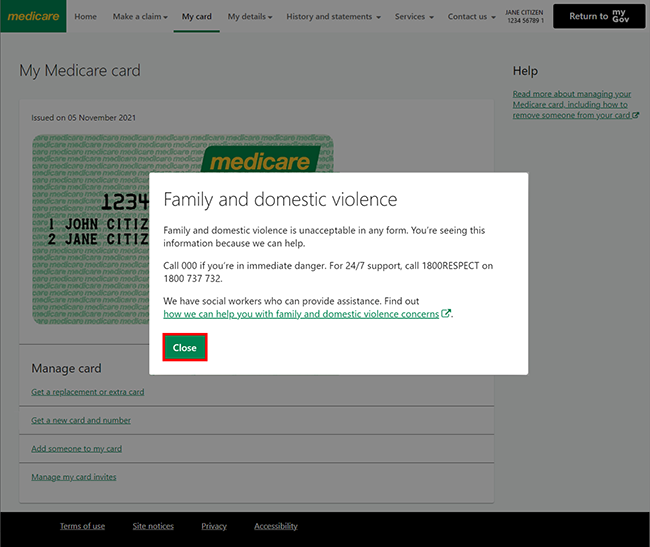Open the family and domestic violence concerns link
Viewport: 650px width, 547px height.
point(301,314)
